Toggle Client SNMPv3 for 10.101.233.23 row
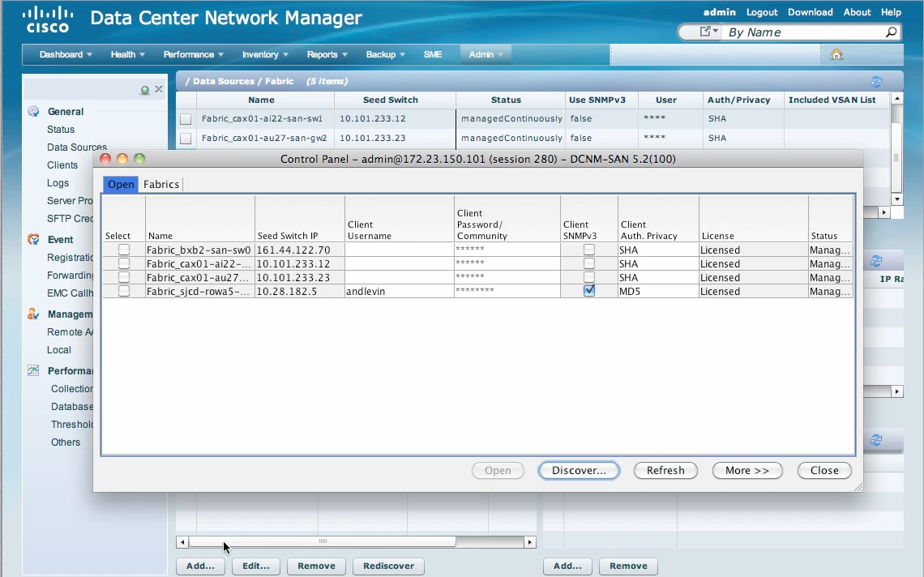The width and height of the screenshot is (924, 577). (588, 277)
